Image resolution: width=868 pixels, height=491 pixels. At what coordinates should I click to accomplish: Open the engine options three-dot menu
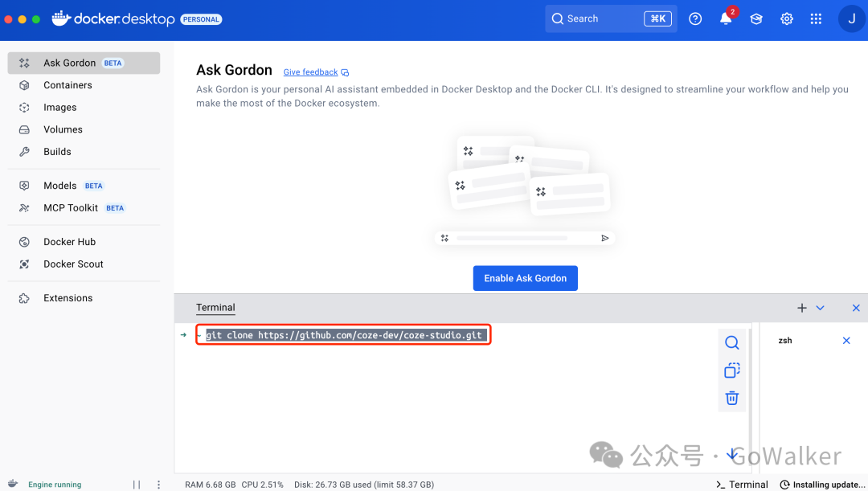[x=159, y=485]
